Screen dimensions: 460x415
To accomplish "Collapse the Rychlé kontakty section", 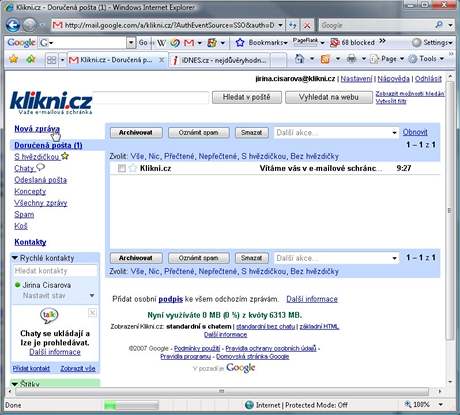I will (15, 258).
